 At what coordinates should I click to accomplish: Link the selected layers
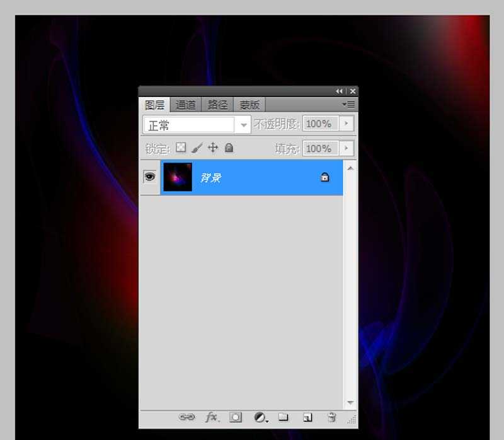pos(186,417)
